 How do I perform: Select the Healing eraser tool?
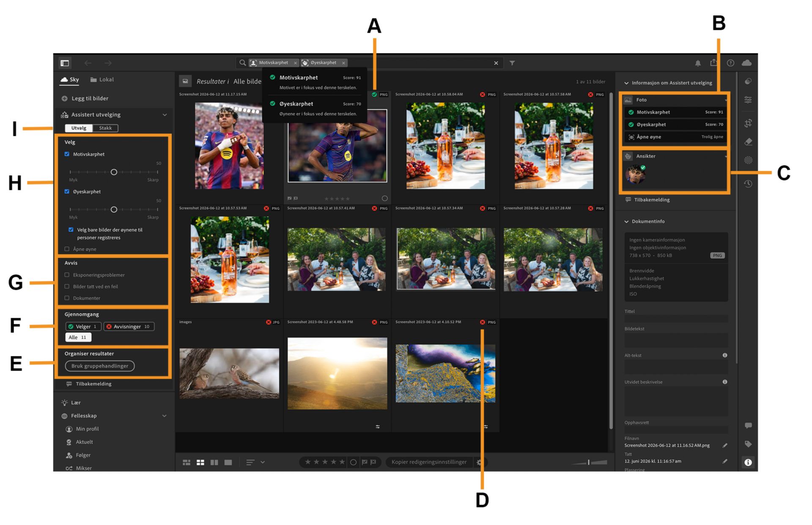point(748,142)
